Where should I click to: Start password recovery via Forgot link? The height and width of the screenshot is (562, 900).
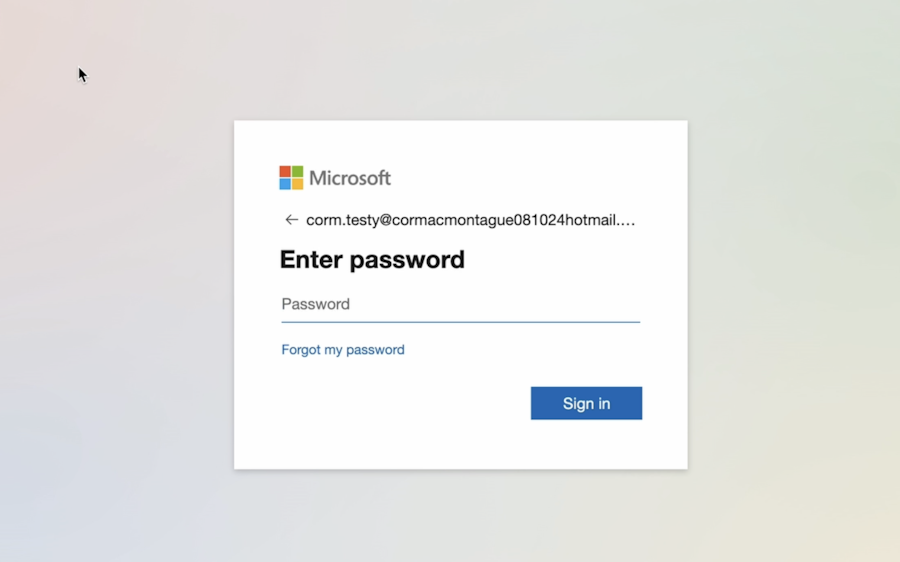[x=343, y=350]
